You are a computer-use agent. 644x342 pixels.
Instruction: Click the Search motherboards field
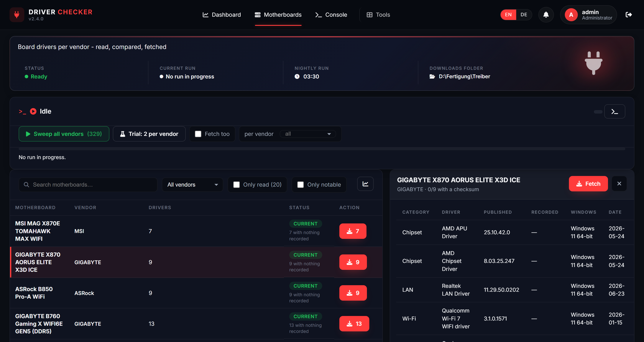[x=88, y=185]
